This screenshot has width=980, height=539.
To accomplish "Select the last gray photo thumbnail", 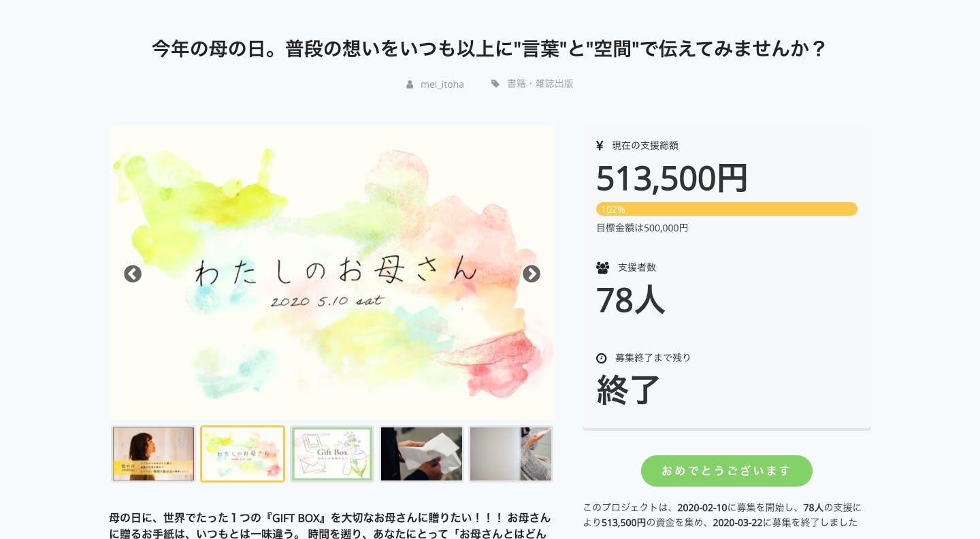I will pos(510,454).
